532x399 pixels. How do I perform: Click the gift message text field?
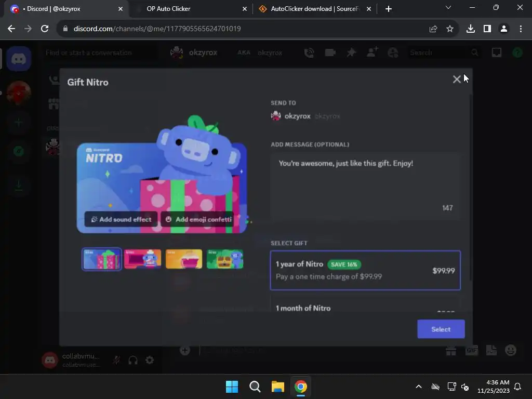click(x=365, y=185)
